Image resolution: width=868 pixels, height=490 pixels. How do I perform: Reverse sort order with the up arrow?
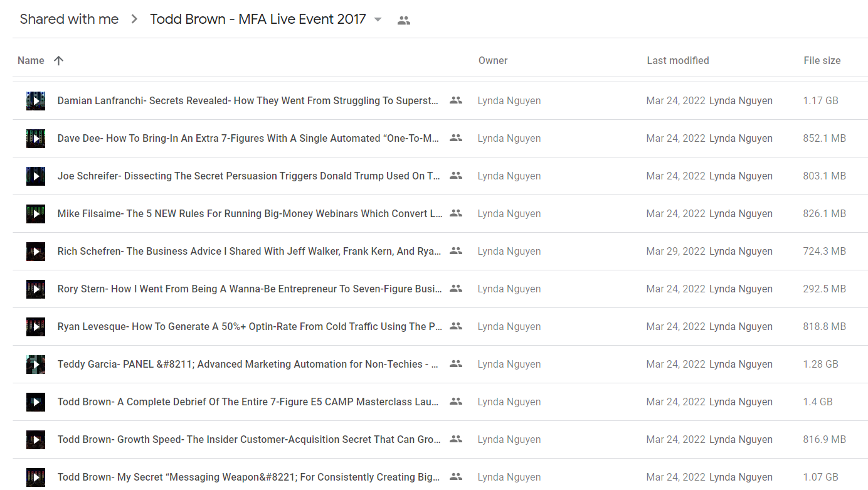(58, 61)
